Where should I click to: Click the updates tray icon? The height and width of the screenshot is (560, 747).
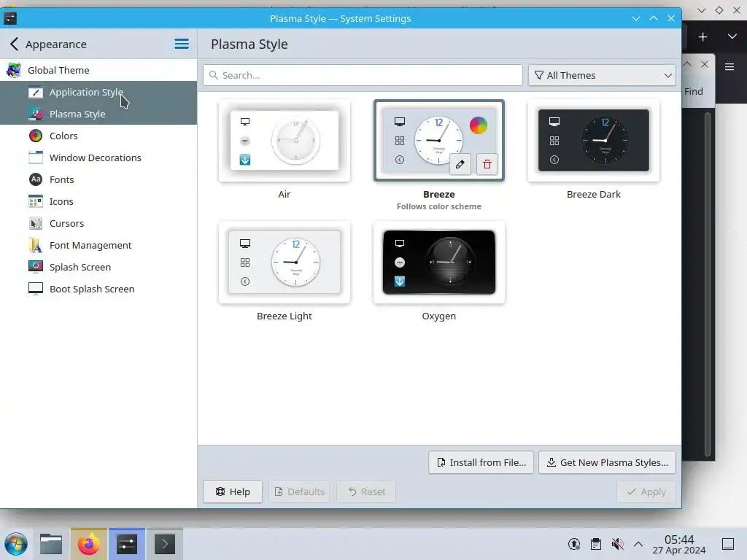point(574,544)
